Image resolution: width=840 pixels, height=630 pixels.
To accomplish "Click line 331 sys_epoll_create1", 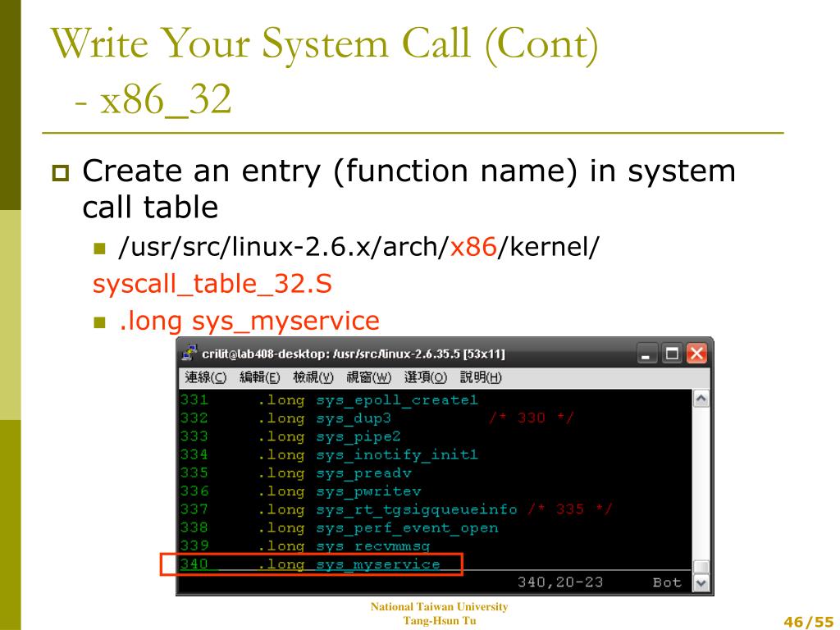I will pyautogui.click(x=329, y=399).
